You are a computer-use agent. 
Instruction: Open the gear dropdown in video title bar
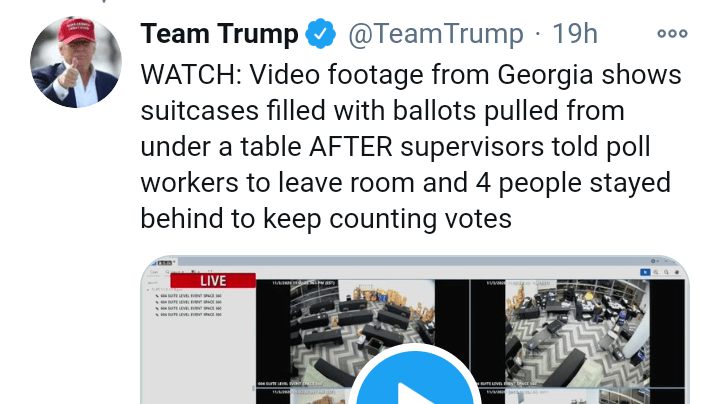pos(655,261)
